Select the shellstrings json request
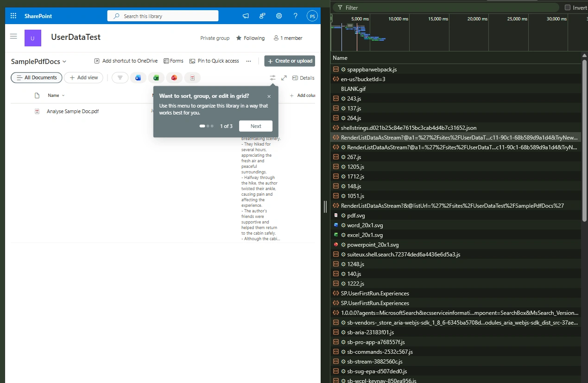Viewport: 588px width, 383px height. 456,128
